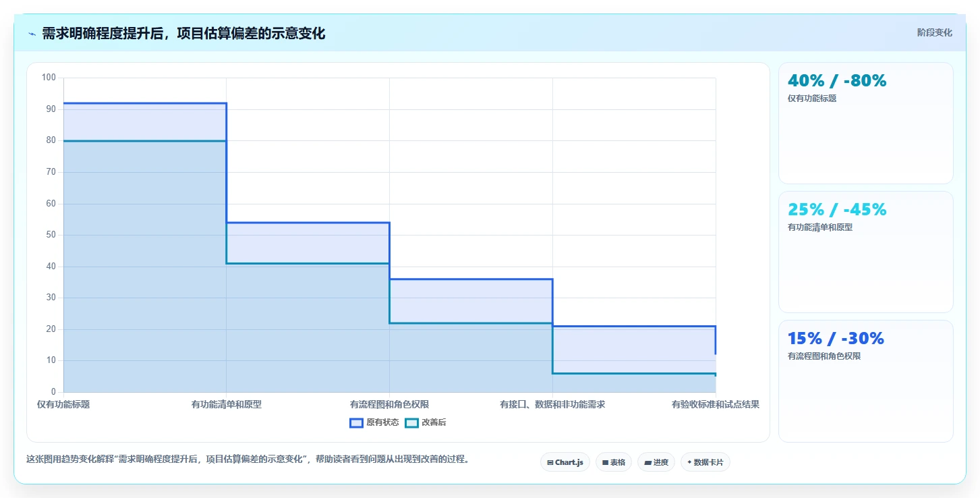This screenshot has width=980, height=498.
Task: Click the 原有状态 blue legend swatch
Action: (356, 422)
